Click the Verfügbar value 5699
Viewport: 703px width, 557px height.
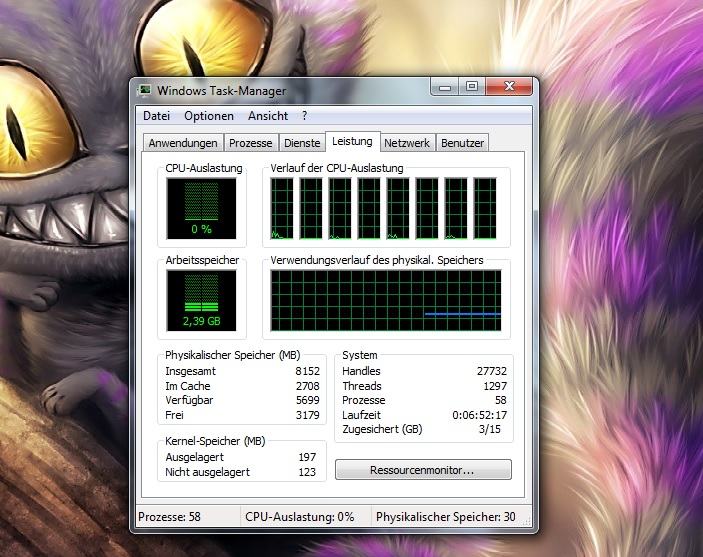click(x=308, y=400)
